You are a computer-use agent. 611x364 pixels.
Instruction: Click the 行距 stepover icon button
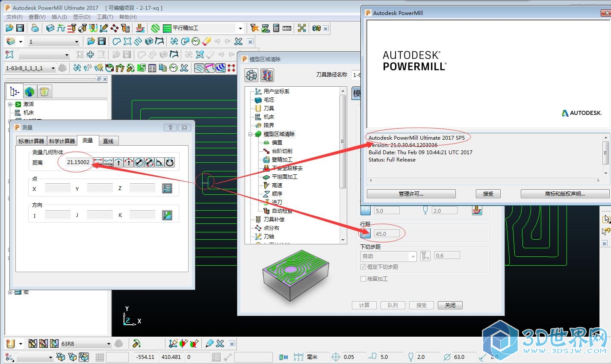point(366,233)
